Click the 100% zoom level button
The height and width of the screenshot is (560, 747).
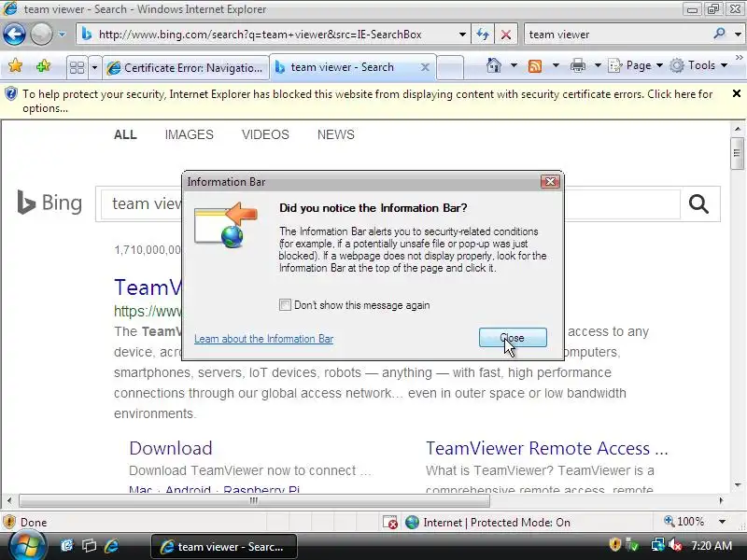(684, 522)
